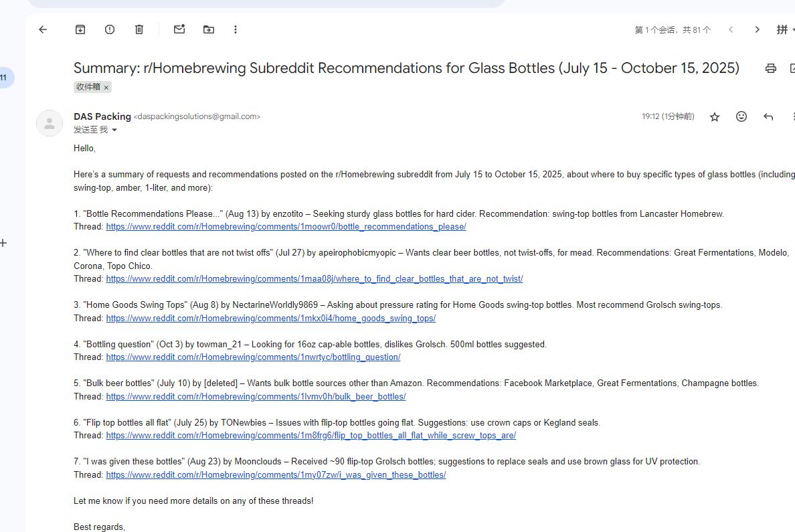The image size is (795, 532).
Task: Archive this email conversation
Action: point(80,29)
